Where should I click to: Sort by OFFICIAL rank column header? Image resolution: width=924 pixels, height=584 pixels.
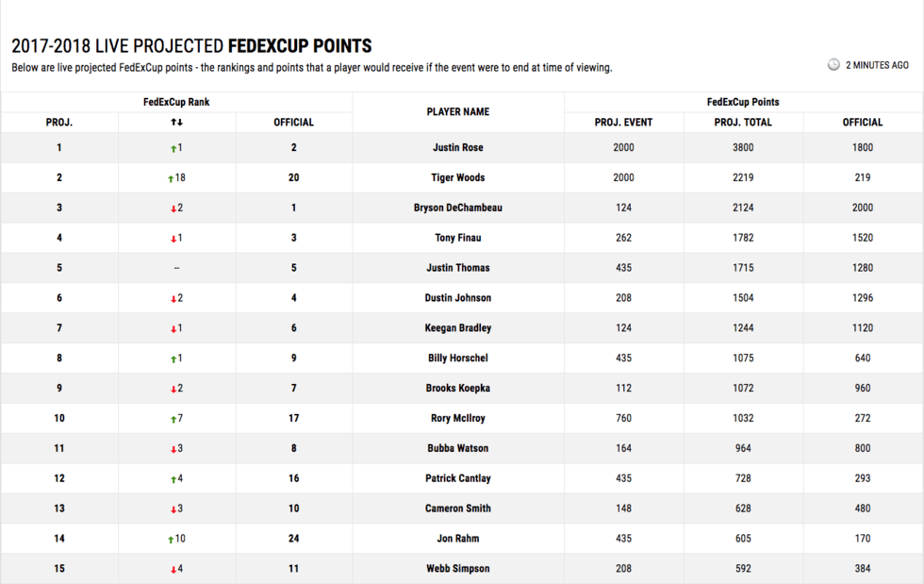pos(293,122)
